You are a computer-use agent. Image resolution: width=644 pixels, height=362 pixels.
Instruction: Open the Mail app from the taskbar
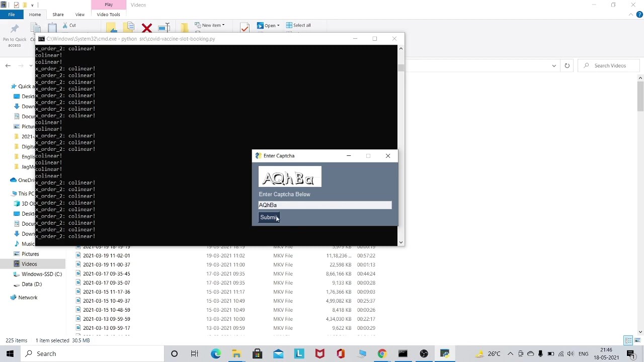(278, 354)
